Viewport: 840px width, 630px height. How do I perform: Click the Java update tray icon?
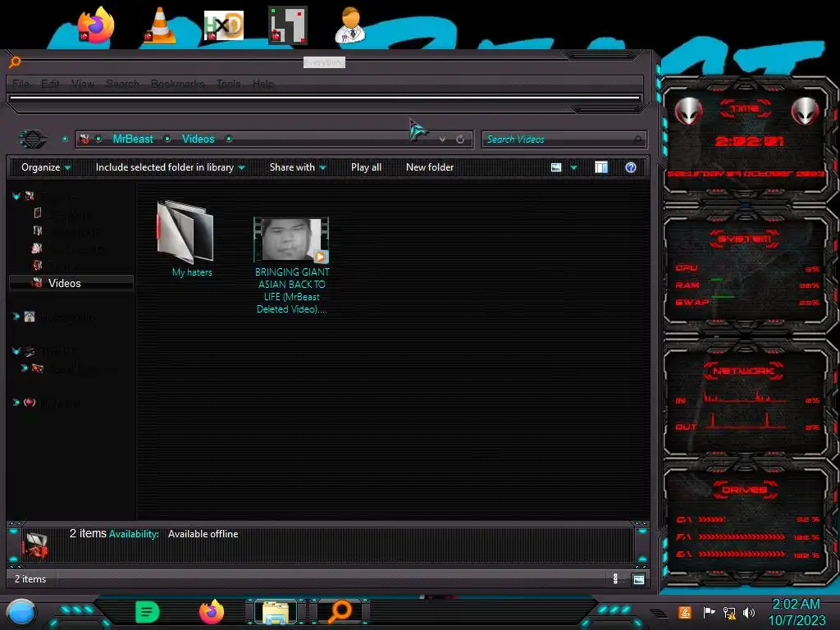[685, 612]
